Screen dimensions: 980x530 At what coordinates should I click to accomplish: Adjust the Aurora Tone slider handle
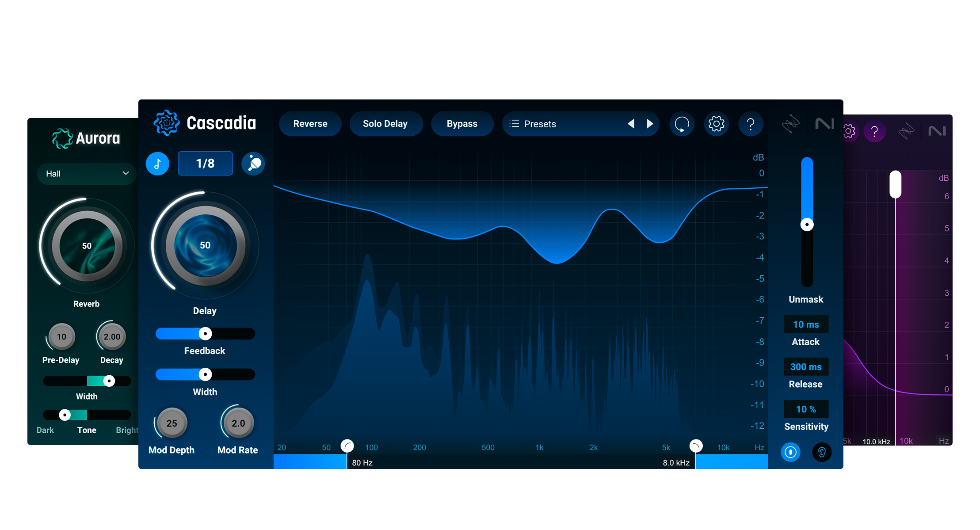click(65, 415)
